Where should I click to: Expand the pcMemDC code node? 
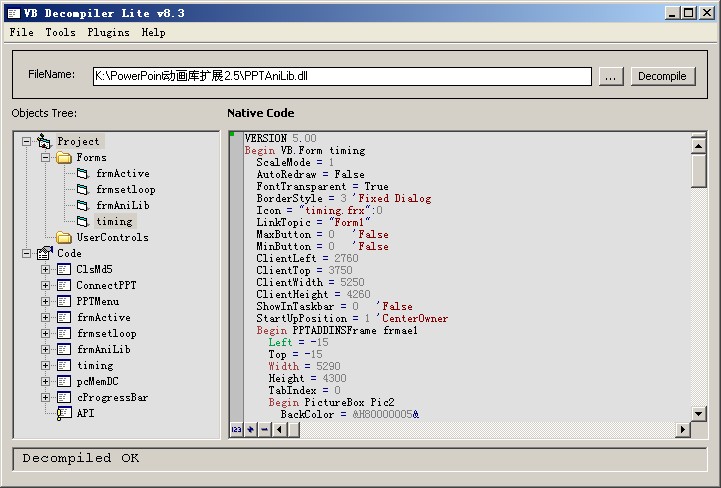pyautogui.click(x=45, y=381)
